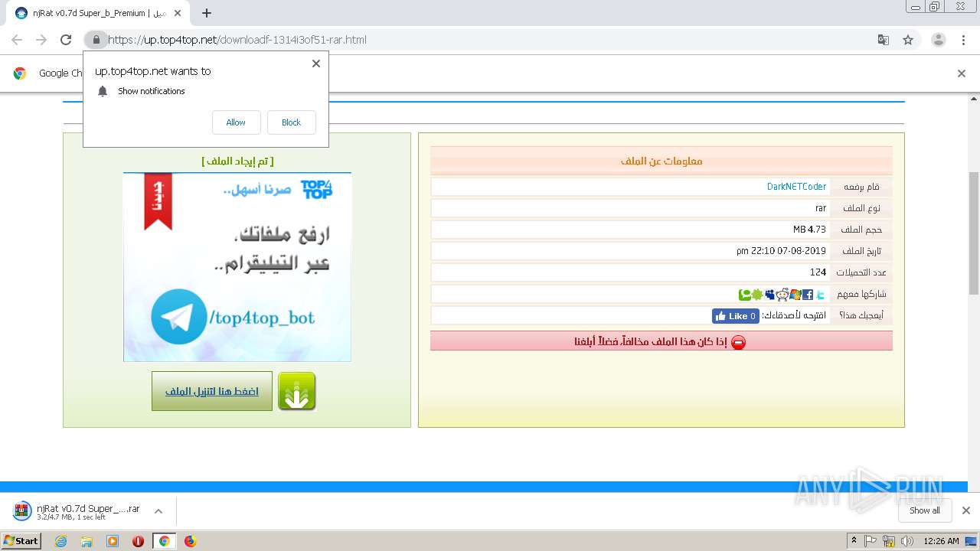Reload the current page
The width and height of the screenshot is (980, 551).
[x=66, y=40]
